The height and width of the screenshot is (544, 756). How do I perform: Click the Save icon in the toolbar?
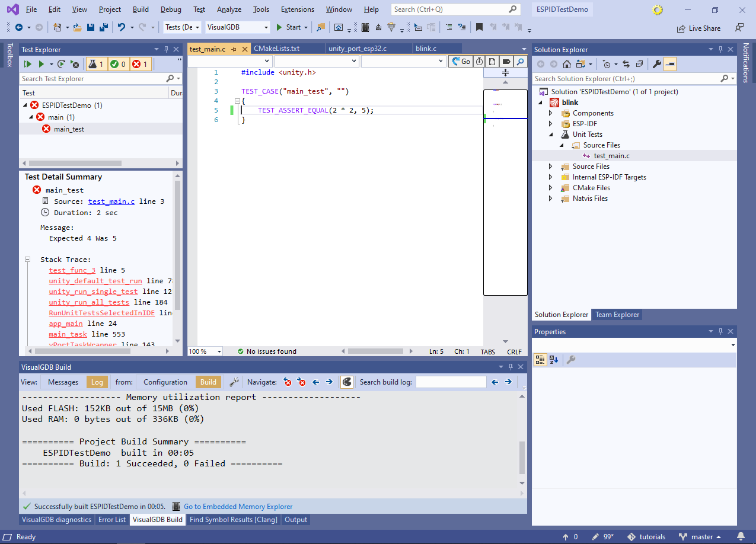(x=91, y=27)
